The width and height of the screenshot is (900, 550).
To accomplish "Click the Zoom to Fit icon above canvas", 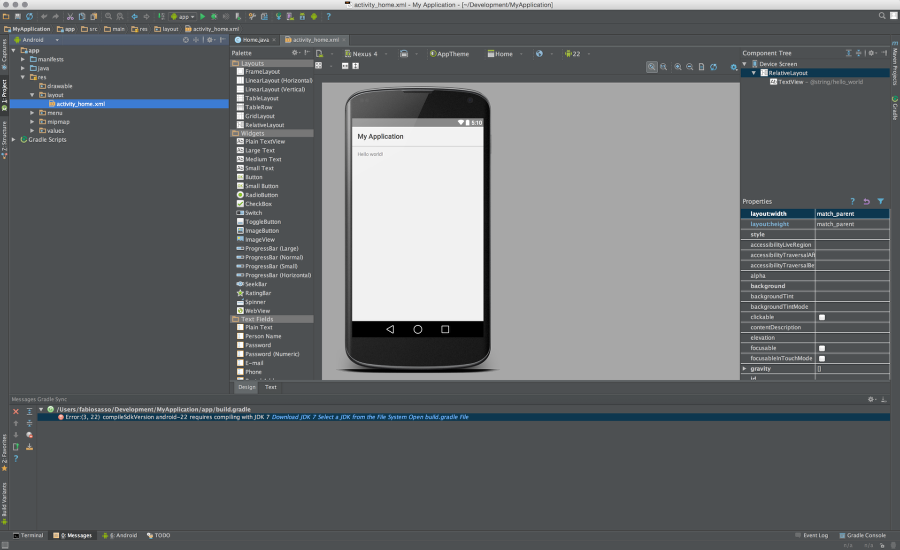I will (651, 67).
